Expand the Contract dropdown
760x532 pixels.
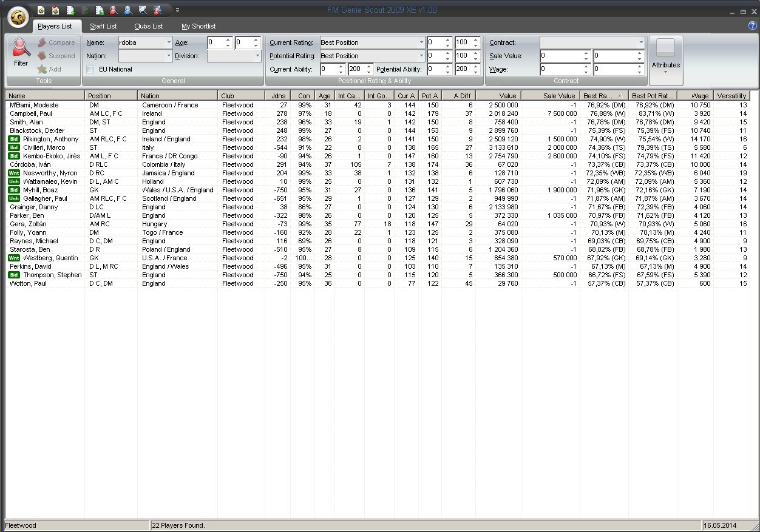pyautogui.click(x=640, y=42)
